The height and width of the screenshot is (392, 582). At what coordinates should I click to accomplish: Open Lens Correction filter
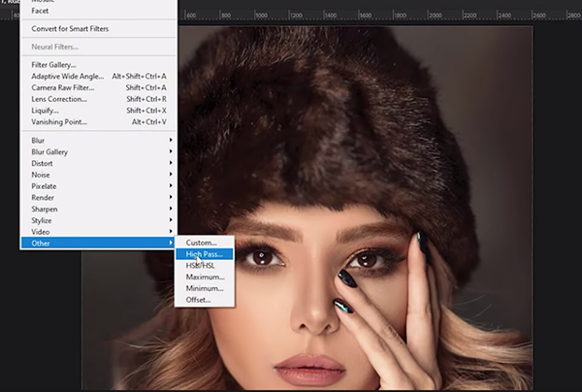point(98,99)
